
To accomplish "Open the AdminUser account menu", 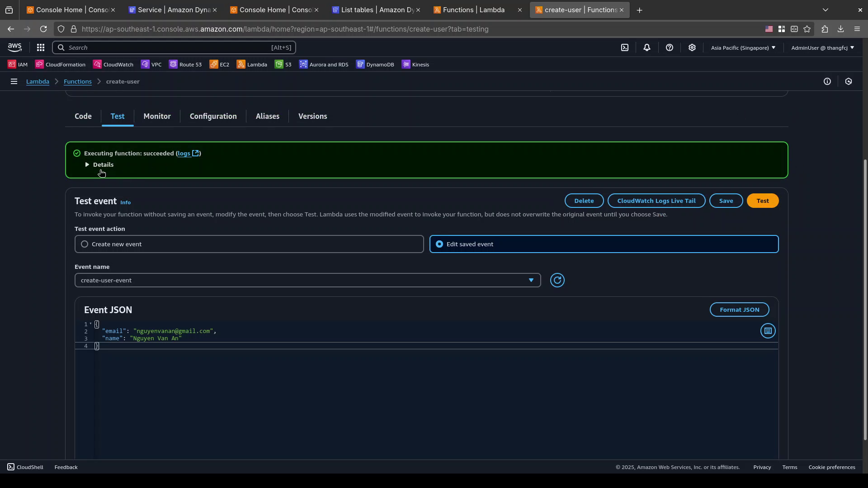I will coord(822,47).
